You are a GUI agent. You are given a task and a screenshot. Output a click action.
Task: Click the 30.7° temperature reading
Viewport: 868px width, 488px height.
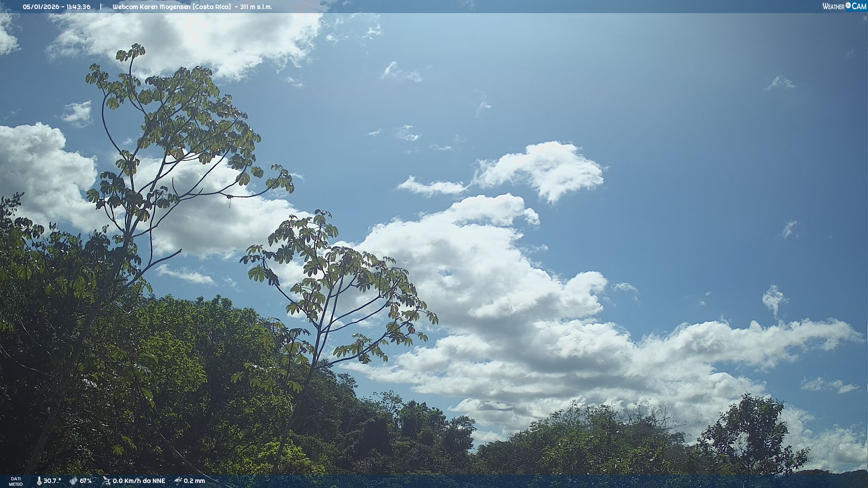(x=52, y=481)
